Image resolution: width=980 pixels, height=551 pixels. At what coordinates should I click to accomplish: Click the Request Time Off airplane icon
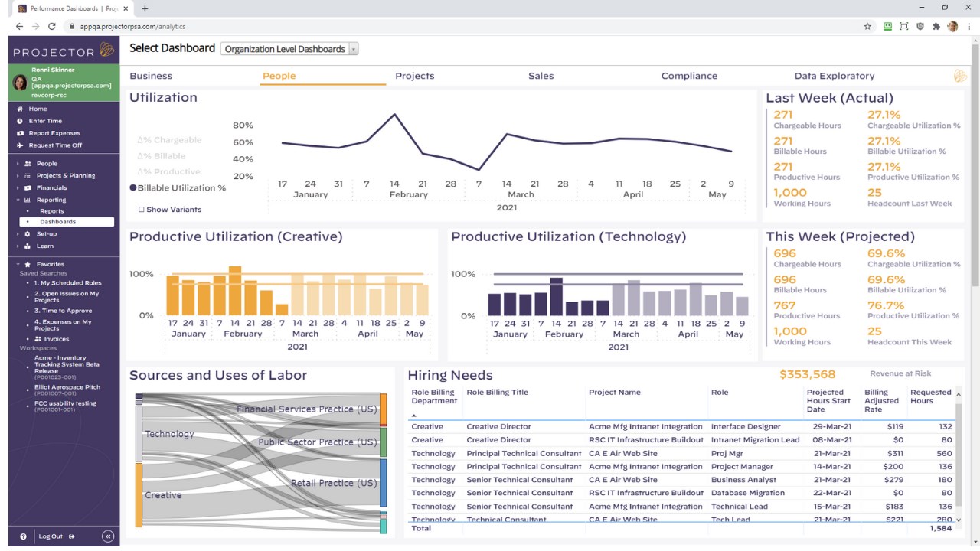tap(20, 145)
